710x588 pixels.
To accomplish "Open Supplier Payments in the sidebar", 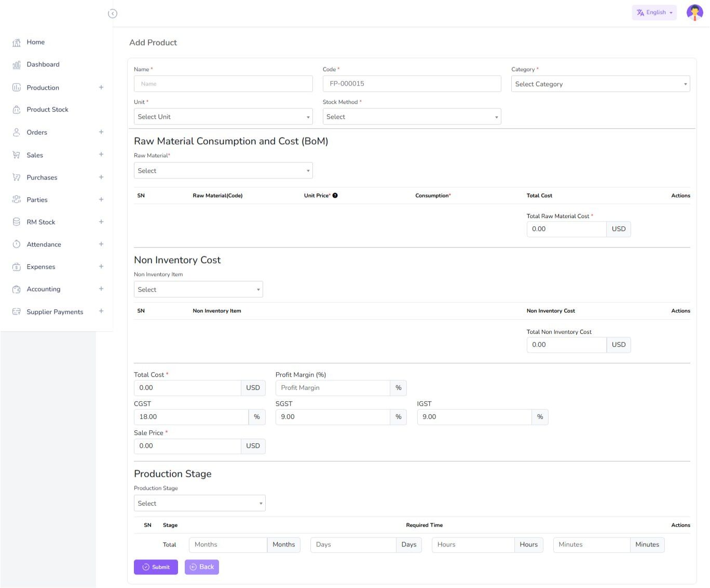I will click(54, 312).
